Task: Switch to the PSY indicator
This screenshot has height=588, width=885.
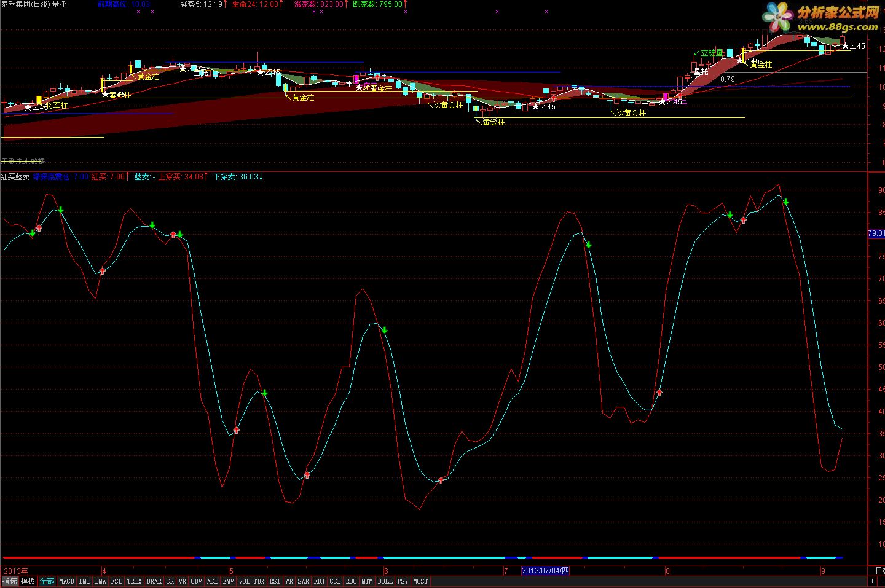Action: pos(403,581)
